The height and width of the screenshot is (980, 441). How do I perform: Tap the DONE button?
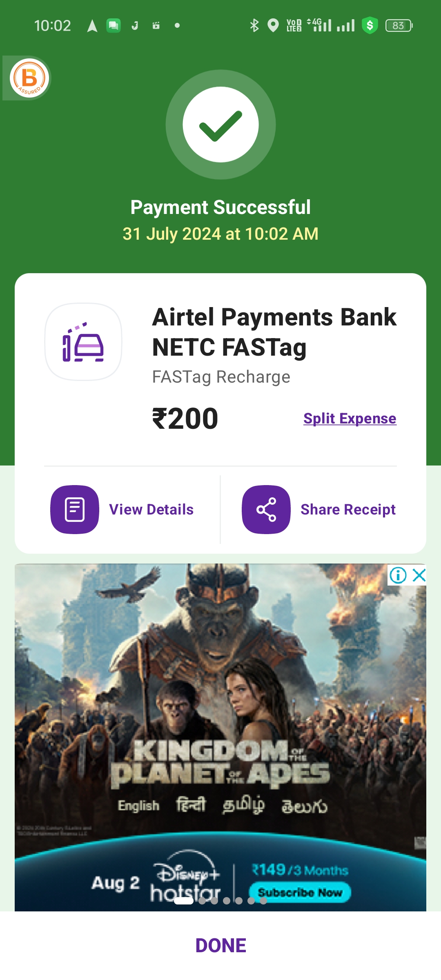220,945
